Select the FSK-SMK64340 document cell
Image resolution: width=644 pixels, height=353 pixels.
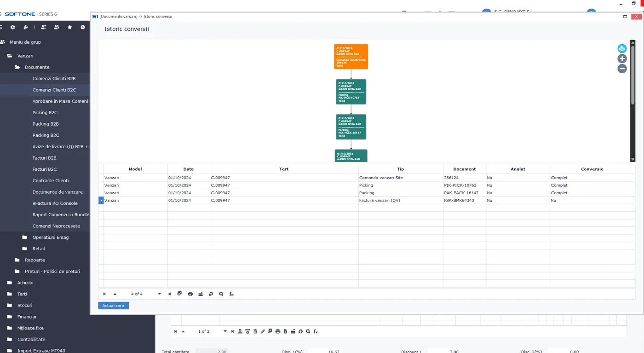(465, 201)
